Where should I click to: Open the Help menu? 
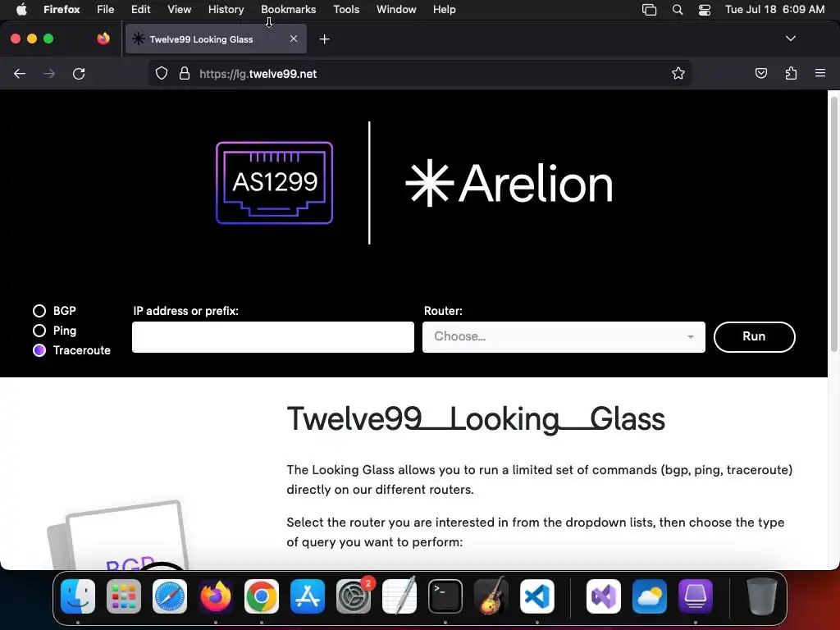coord(444,9)
